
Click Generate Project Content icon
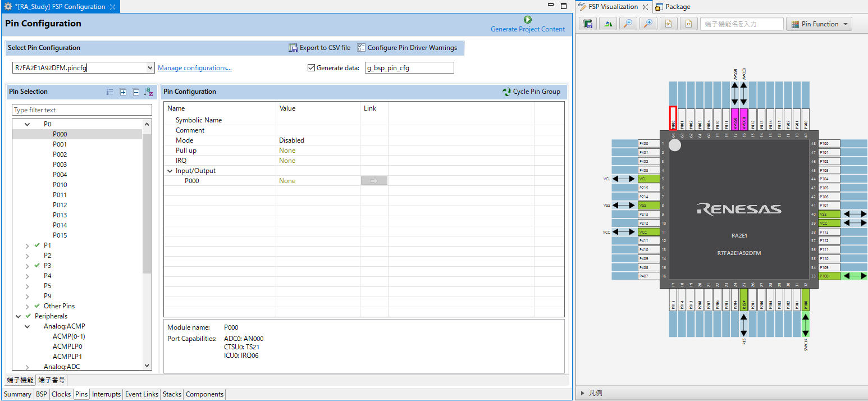[x=527, y=20]
